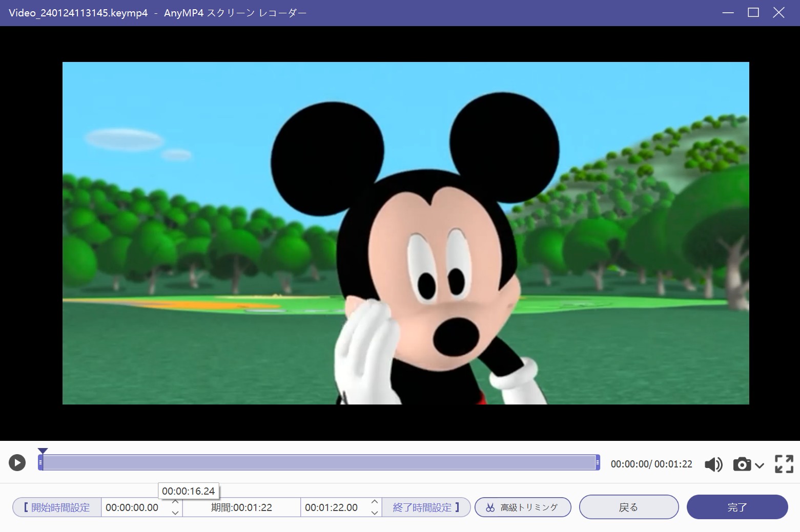Click the 戻る back button
This screenshot has width=800, height=532.
(x=629, y=507)
